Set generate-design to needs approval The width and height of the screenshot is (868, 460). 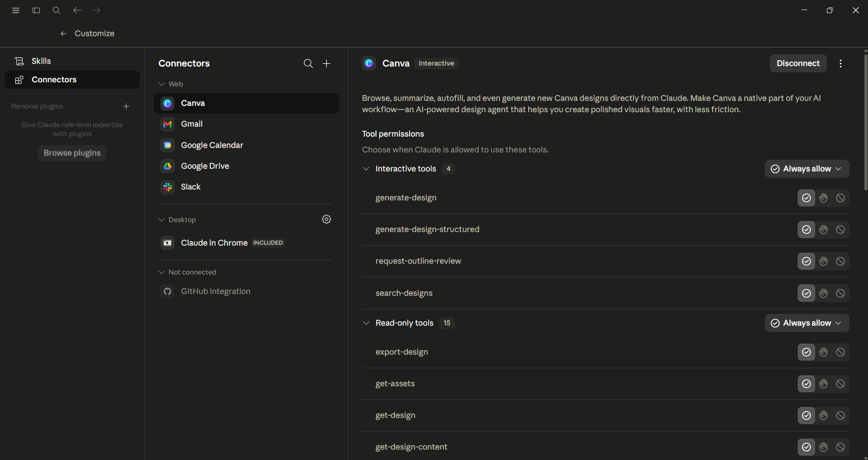pos(823,198)
